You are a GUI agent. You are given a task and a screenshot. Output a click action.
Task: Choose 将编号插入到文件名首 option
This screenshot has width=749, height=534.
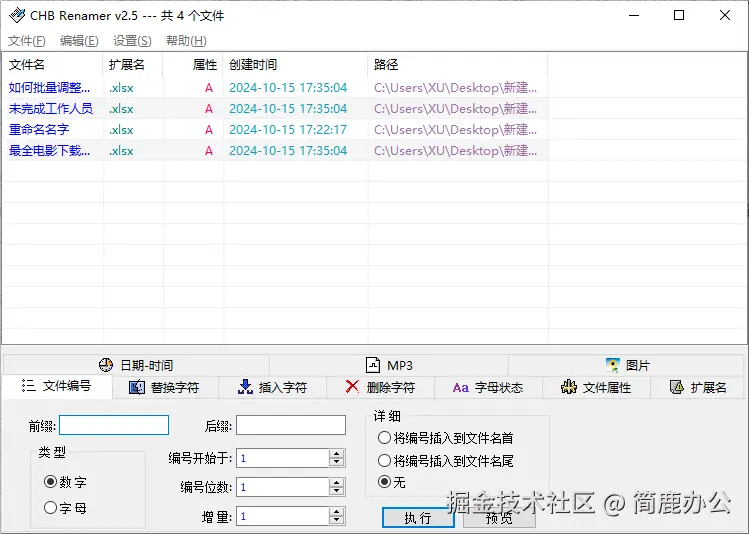pyautogui.click(x=385, y=438)
